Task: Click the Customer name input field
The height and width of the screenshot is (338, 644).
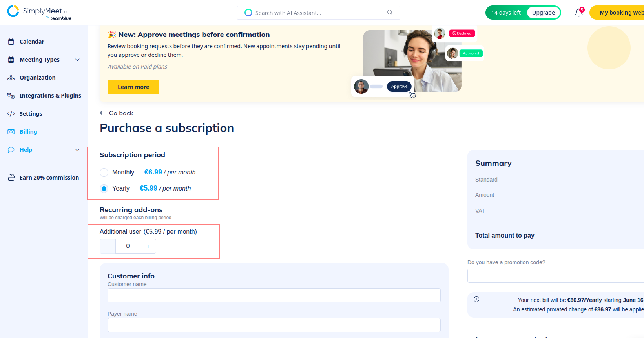Action: (x=274, y=295)
